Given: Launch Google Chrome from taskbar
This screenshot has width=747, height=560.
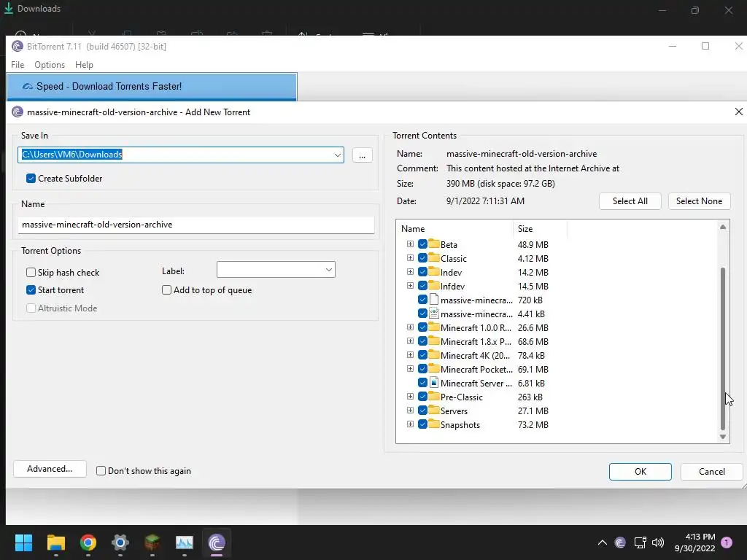Looking at the screenshot, I should point(88,542).
